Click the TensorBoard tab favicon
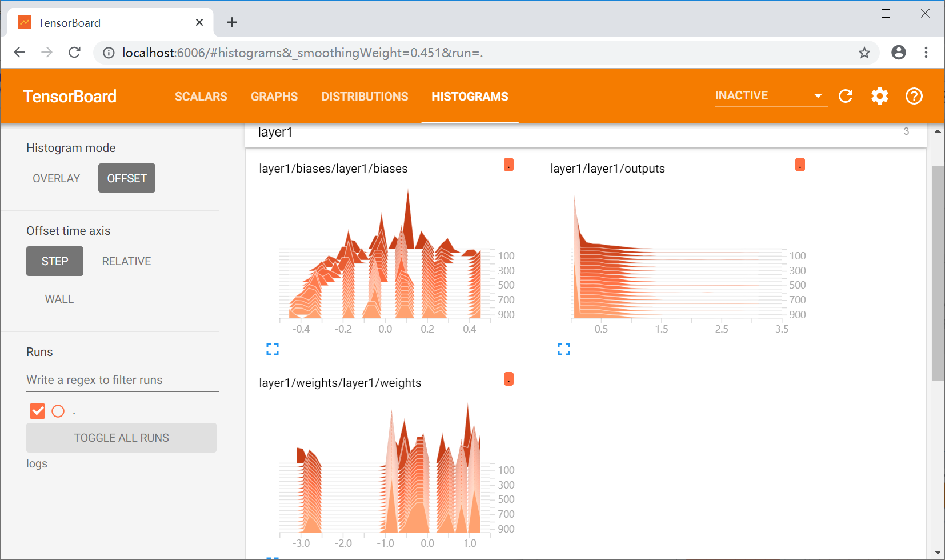The height and width of the screenshot is (560, 945). (25, 22)
